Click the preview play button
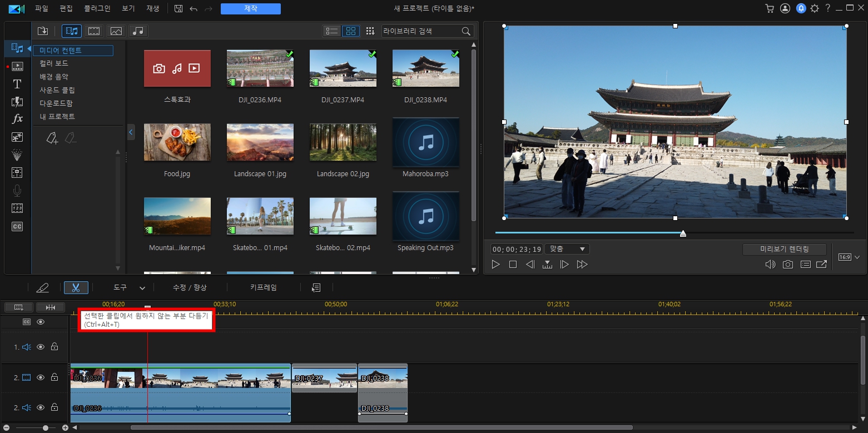 point(495,265)
